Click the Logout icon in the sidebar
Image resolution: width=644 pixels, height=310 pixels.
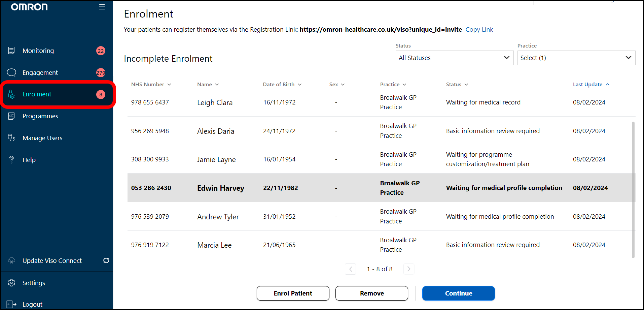coord(11,304)
